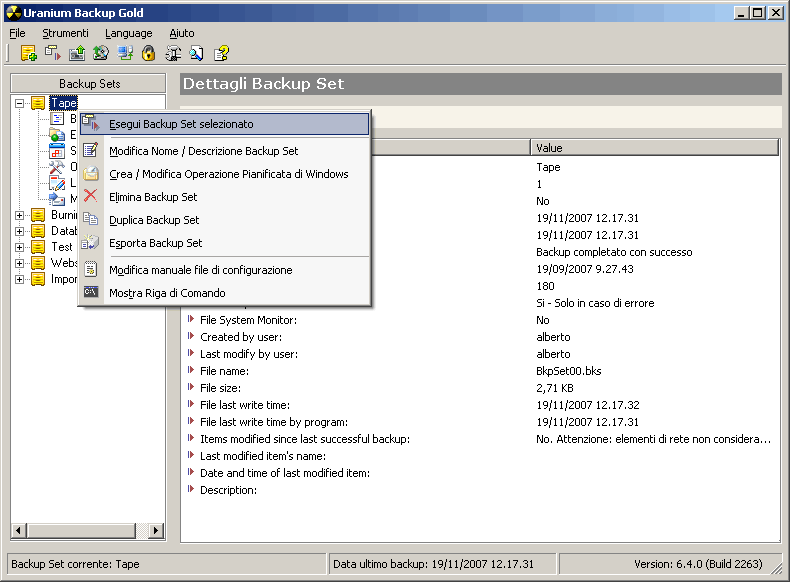
Task: Click the export icon for Esporta Backup Set
Action: pos(91,242)
